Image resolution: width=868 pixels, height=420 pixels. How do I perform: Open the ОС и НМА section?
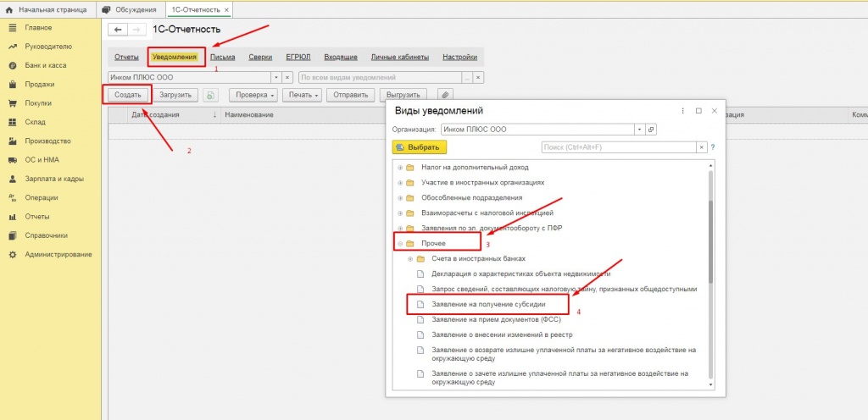[42, 160]
